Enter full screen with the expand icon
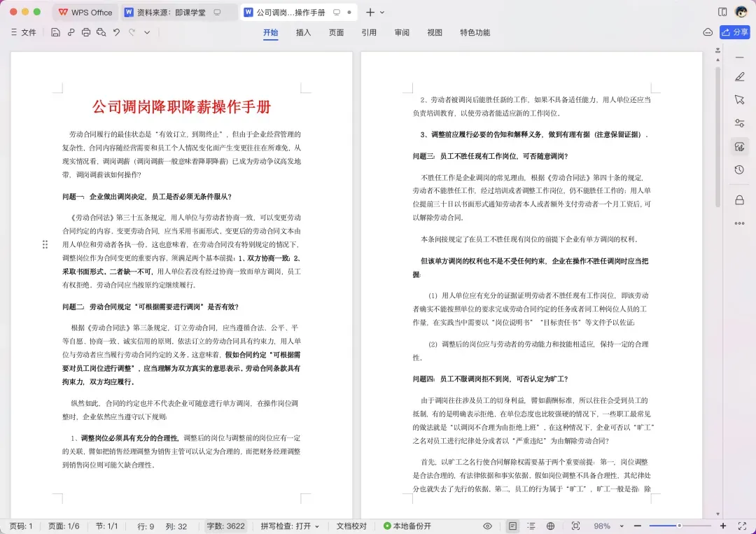 tap(742, 526)
